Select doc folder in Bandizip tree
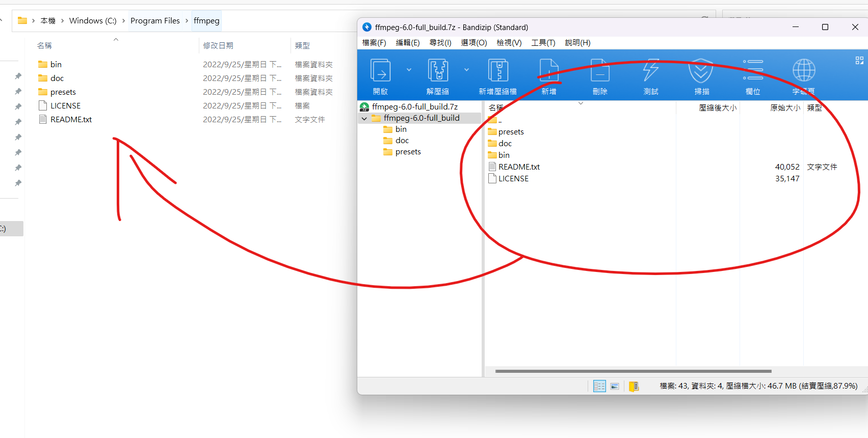 tap(402, 141)
